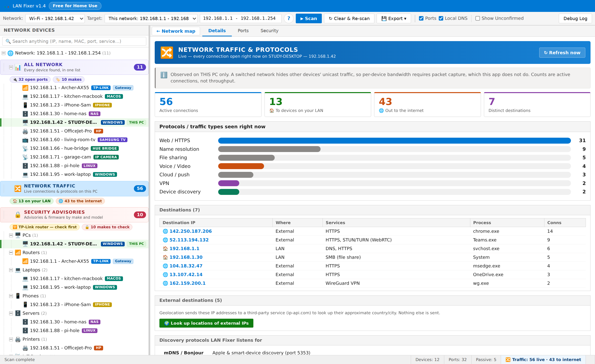Click TP-Link router check first chip
The image size is (595, 364).
coord(45,227)
